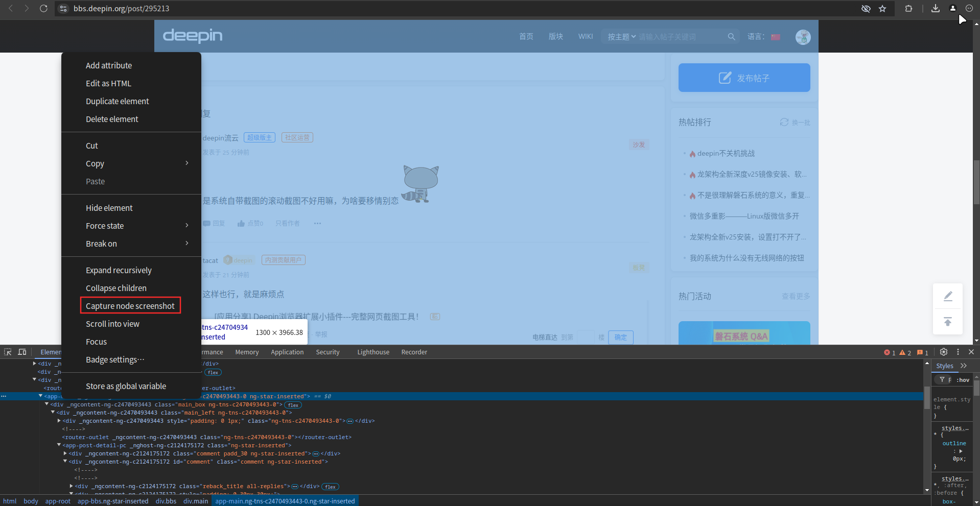Screen dimensions: 980x506
Task: Expand the reback_title div tree node
Action: click(72, 486)
